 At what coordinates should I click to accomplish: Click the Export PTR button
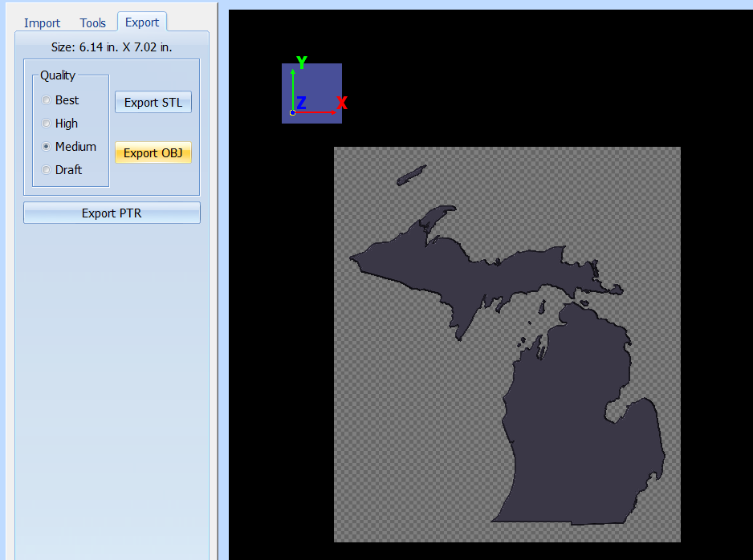112,213
